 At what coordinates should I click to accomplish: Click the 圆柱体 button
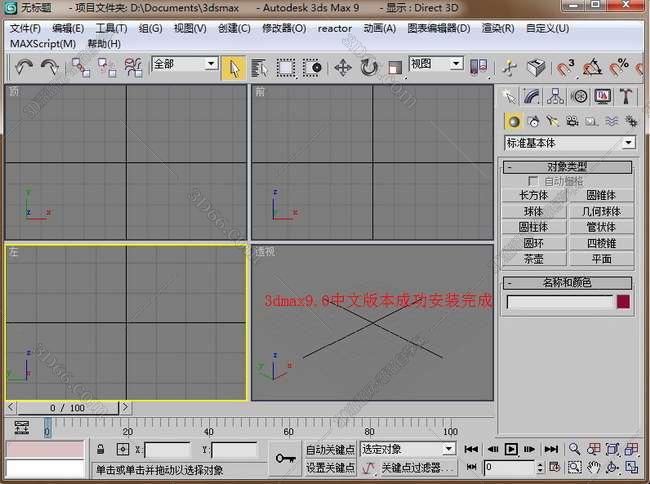tap(534, 227)
